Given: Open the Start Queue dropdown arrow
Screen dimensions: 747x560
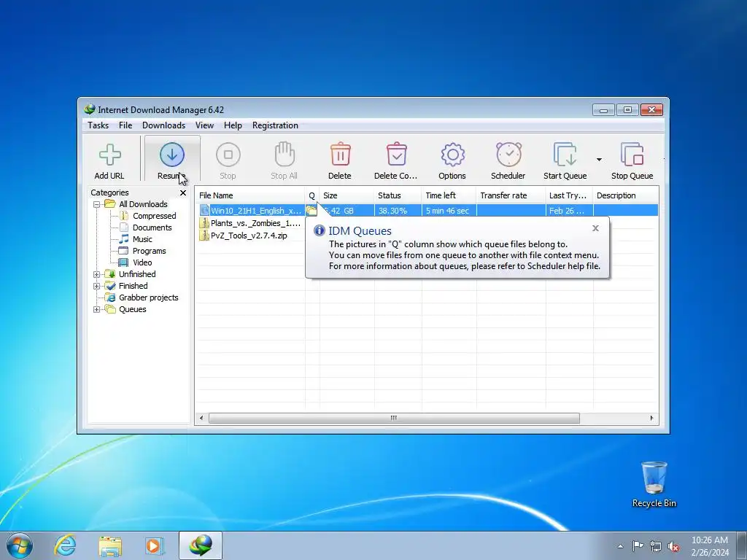Looking at the screenshot, I should click(x=599, y=160).
